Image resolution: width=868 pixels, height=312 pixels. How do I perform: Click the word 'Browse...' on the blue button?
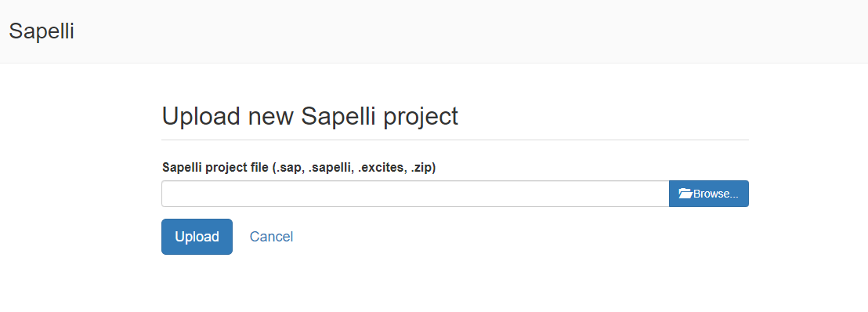716,194
